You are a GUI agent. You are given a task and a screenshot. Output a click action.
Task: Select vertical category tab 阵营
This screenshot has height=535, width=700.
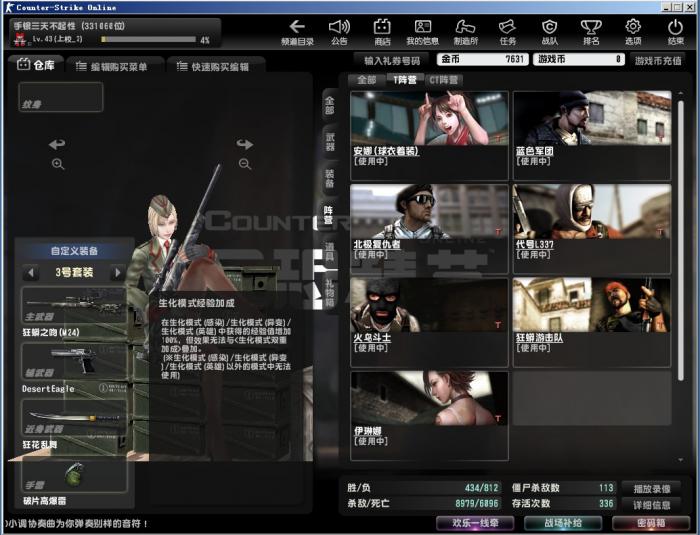(328, 215)
